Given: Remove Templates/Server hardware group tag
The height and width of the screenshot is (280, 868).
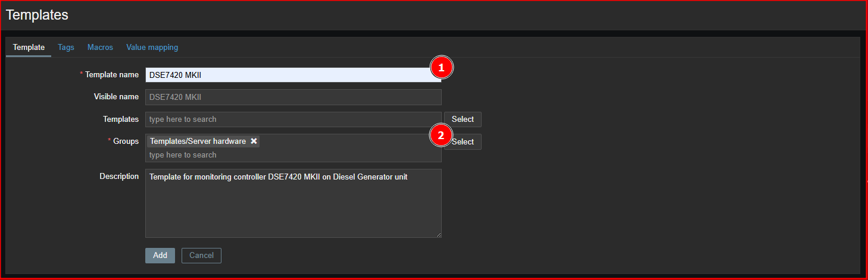Looking at the screenshot, I should [254, 141].
